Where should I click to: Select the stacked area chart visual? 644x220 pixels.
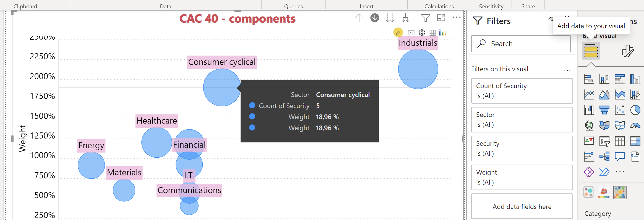coord(620,95)
